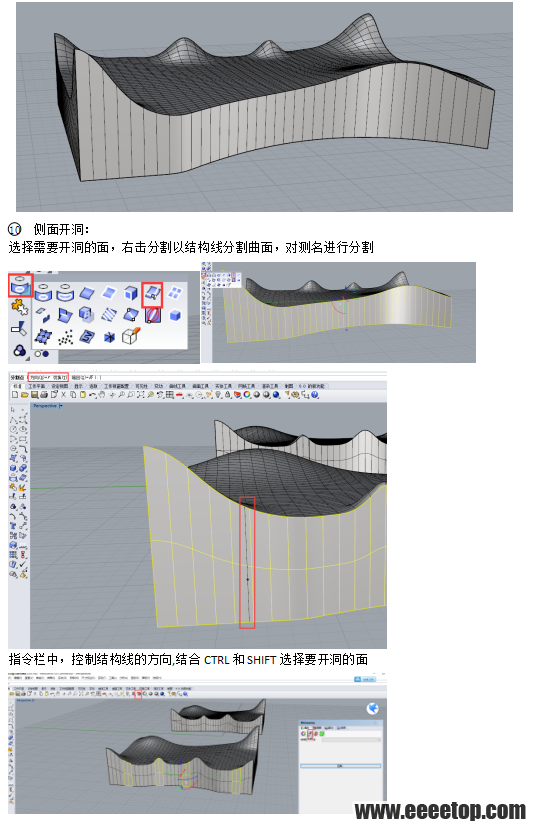Open the color wheel toolbar icon
The image size is (535, 830).
point(247,395)
